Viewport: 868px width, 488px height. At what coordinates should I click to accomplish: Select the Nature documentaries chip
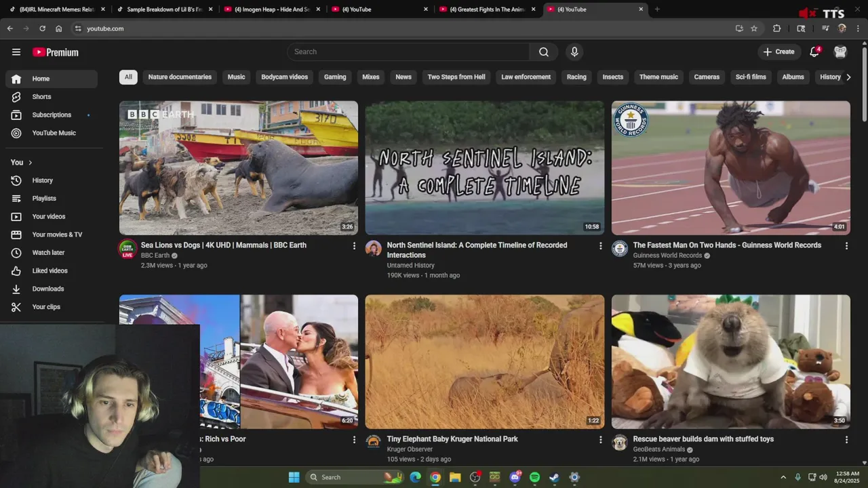180,77
